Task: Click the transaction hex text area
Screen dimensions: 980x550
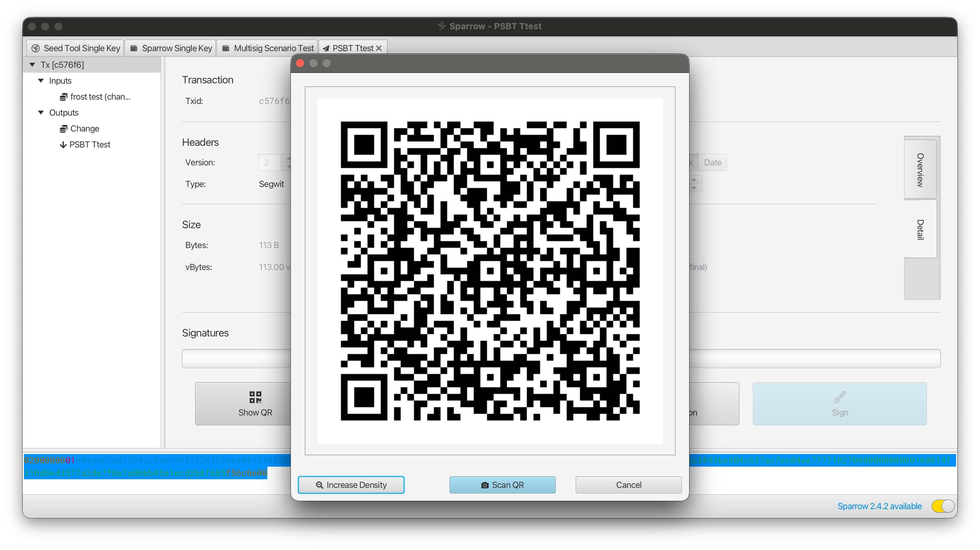Action: click(490, 474)
